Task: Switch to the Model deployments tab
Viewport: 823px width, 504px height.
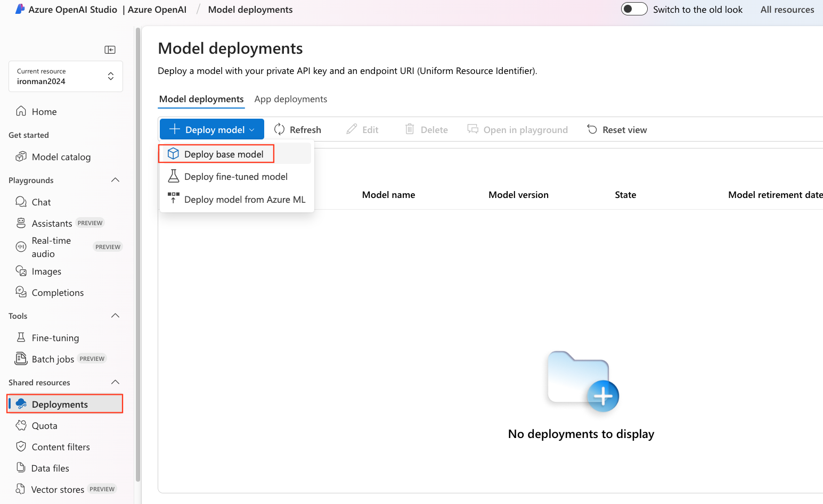Action: (x=201, y=99)
